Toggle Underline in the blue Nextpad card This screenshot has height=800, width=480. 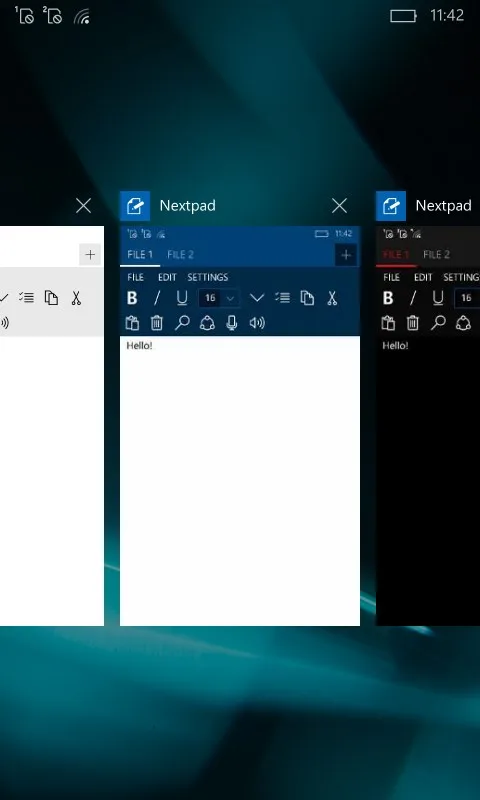pyautogui.click(x=182, y=298)
